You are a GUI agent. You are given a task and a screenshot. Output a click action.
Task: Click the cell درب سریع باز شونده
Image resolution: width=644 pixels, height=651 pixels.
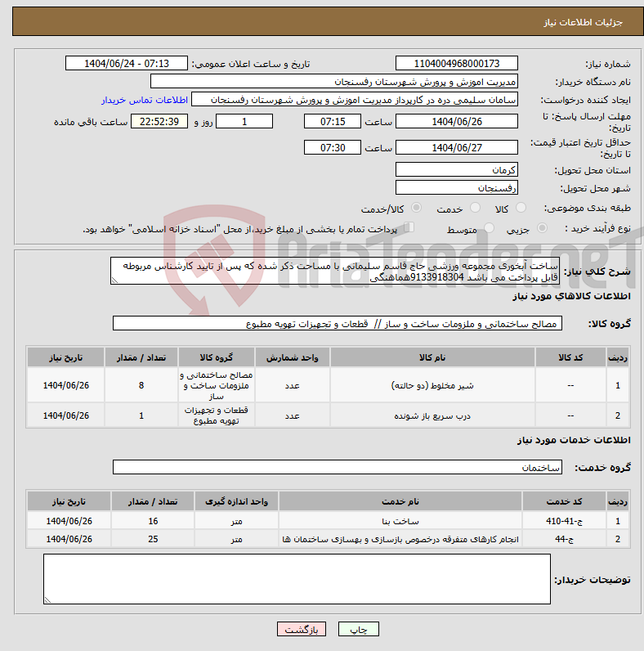click(x=432, y=415)
